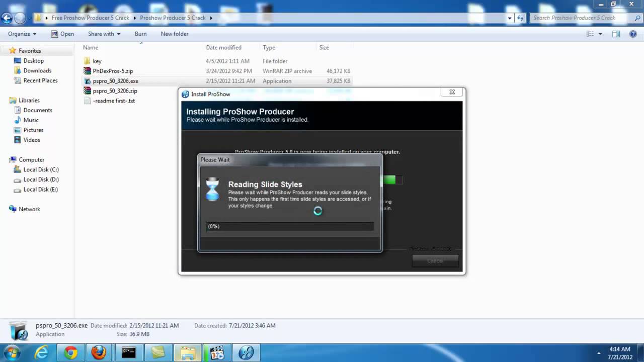Sort files by Date modified column
Screen dimensions: 644x362
(x=223, y=47)
